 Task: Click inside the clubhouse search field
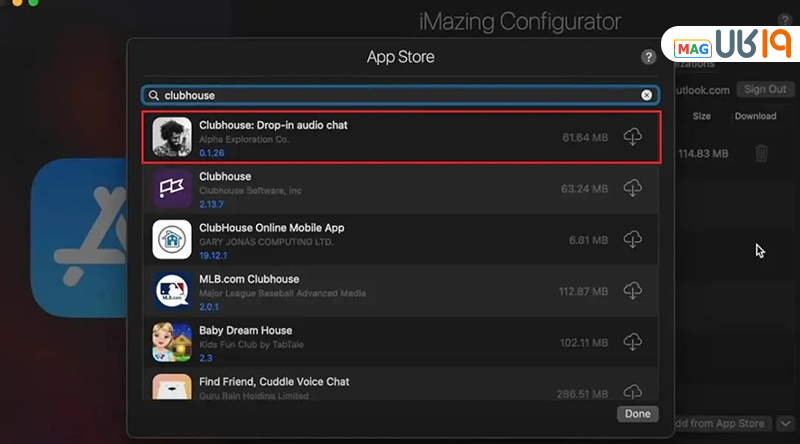[400, 95]
